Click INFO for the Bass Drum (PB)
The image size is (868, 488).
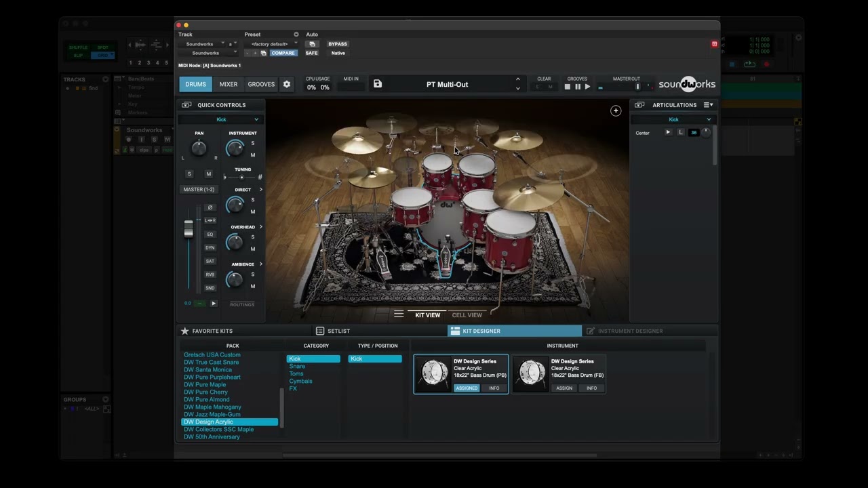coord(494,388)
